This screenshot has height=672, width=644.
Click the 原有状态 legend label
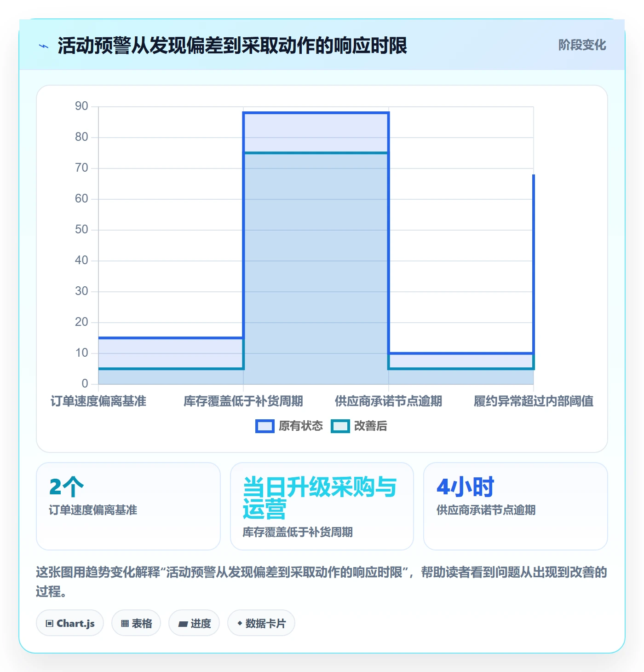click(x=301, y=426)
